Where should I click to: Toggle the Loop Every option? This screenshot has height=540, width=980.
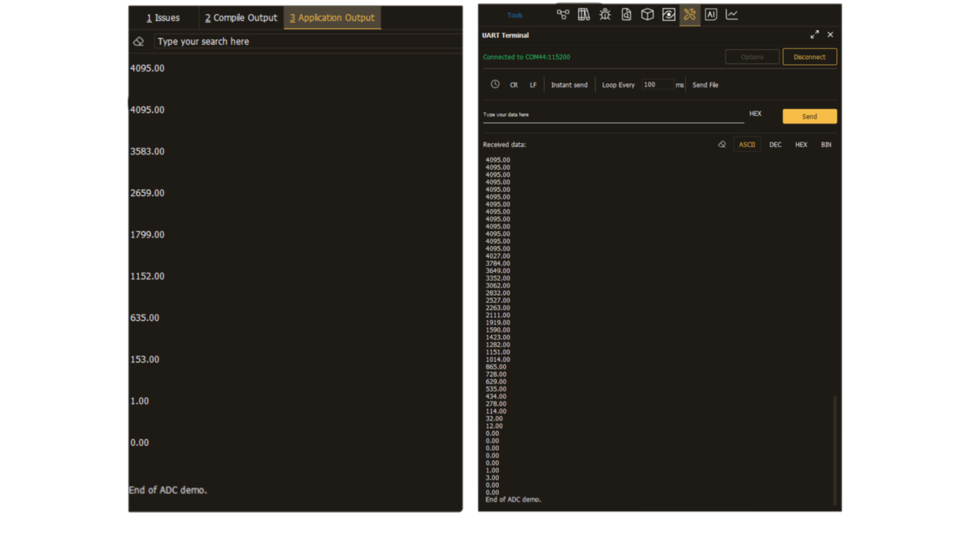pyautogui.click(x=618, y=85)
